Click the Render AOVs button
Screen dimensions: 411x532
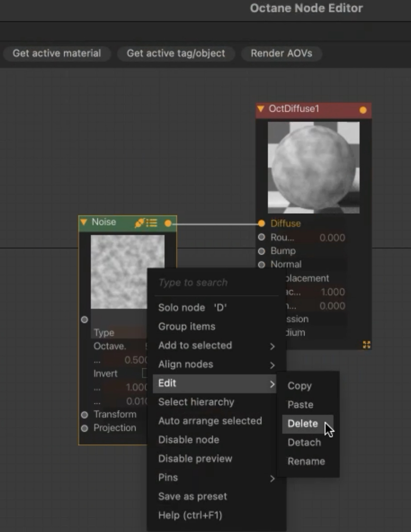(281, 53)
